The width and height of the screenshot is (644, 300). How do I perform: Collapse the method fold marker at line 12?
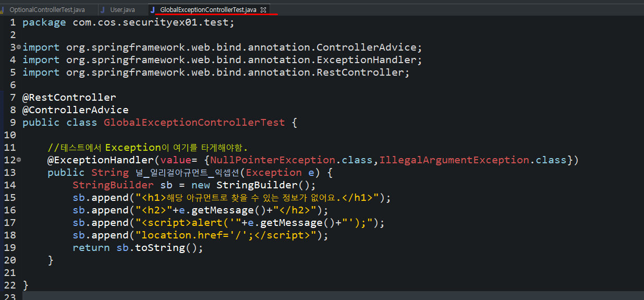[x=19, y=160]
